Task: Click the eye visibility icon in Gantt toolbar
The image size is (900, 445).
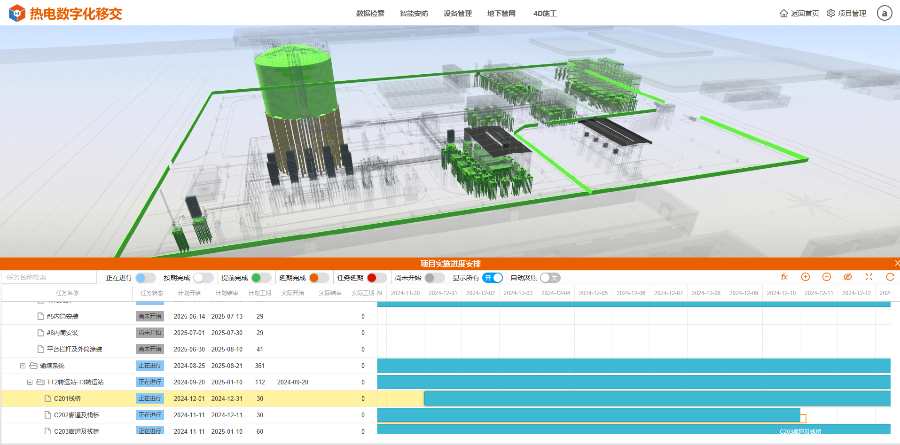Action: 848,277
